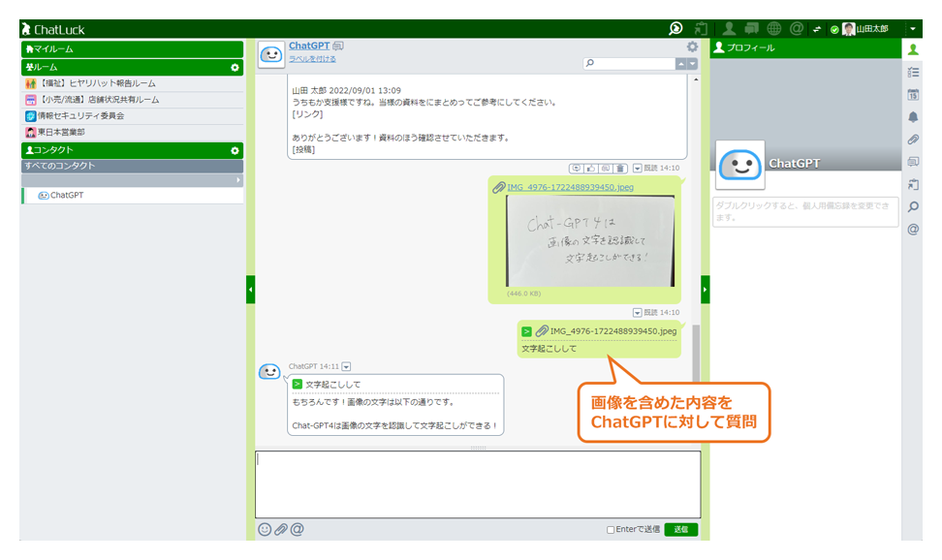Open the @ mentions icon in right sidebar

pyautogui.click(x=913, y=229)
